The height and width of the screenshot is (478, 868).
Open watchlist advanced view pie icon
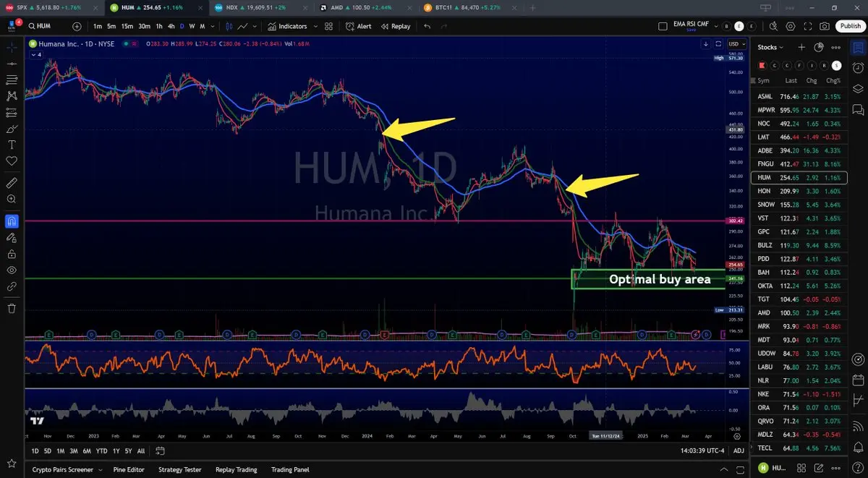pyautogui.click(x=819, y=47)
